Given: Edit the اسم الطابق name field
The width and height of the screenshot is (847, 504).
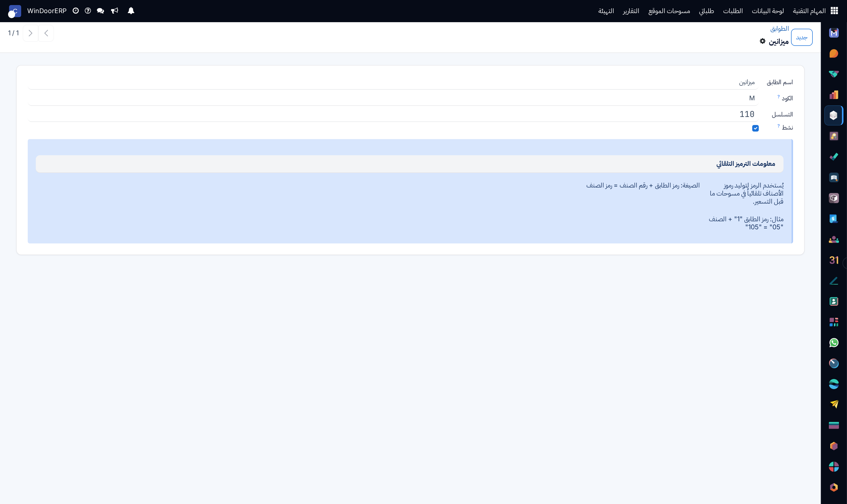Looking at the screenshot, I should click(x=393, y=82).
